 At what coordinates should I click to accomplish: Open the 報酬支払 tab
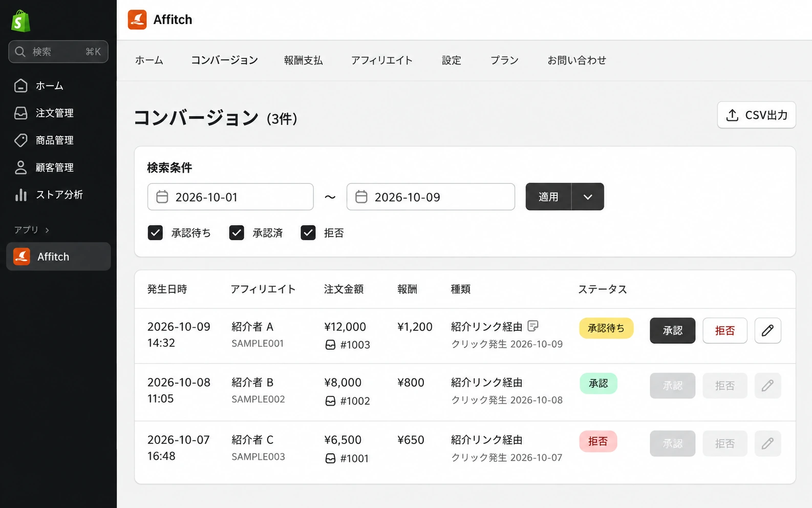click(304, 60)
